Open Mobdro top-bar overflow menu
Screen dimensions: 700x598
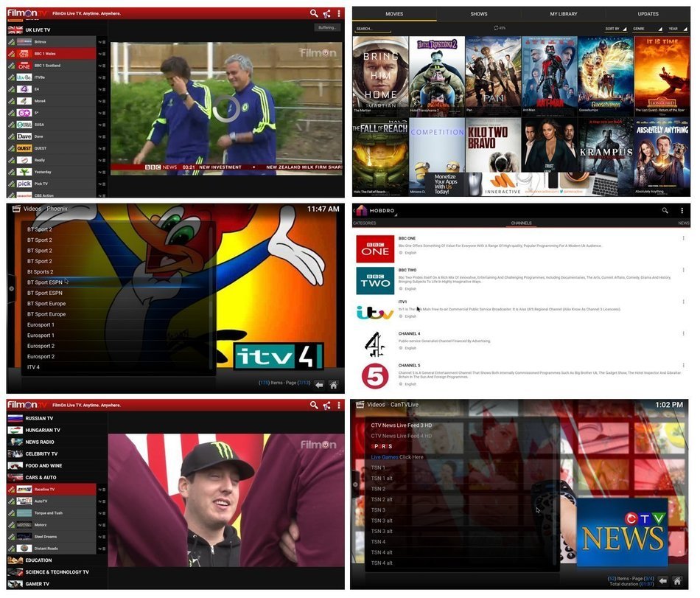(682, 210)
